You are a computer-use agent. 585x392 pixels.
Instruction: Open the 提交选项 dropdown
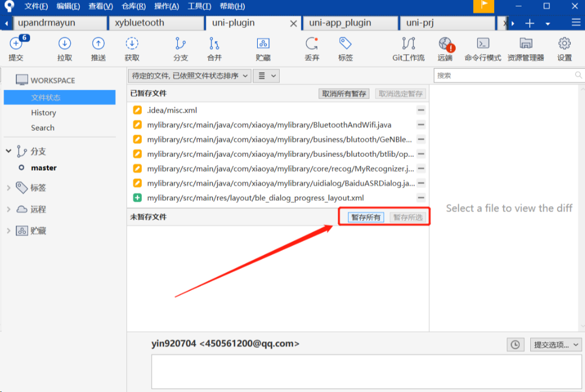(x=556, y=344)
